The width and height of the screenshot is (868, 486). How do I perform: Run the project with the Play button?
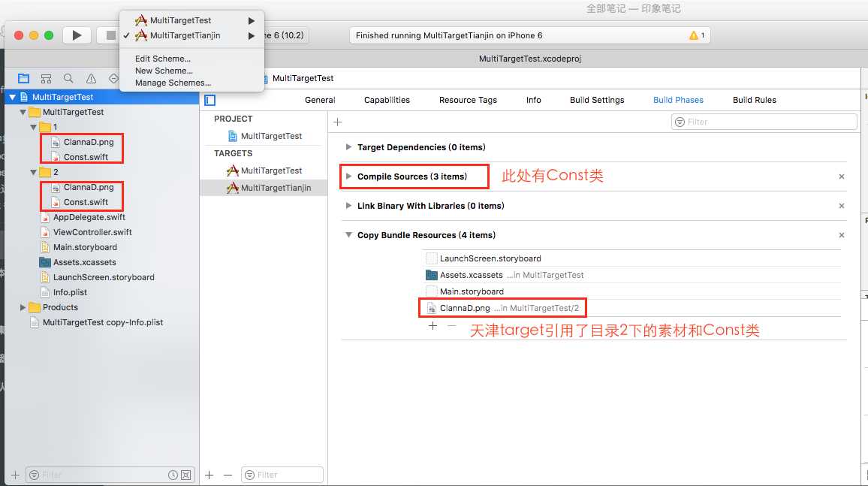pos(77,35)
